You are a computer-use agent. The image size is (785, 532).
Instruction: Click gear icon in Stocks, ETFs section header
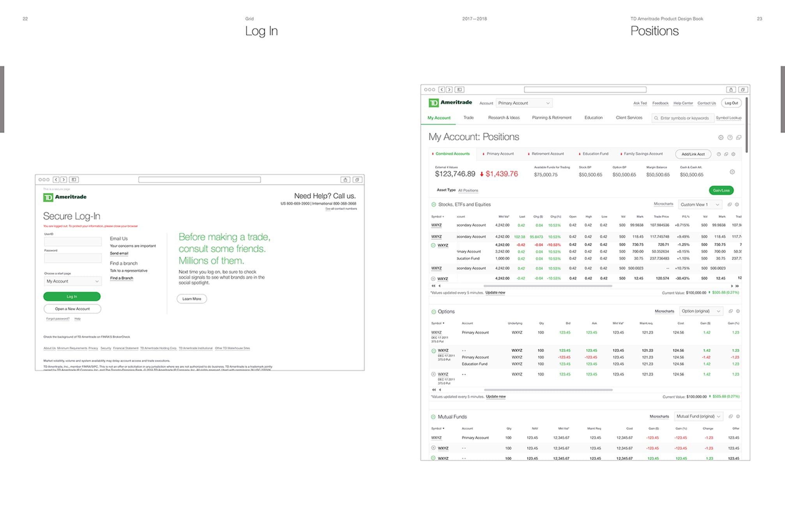[737, 204]
